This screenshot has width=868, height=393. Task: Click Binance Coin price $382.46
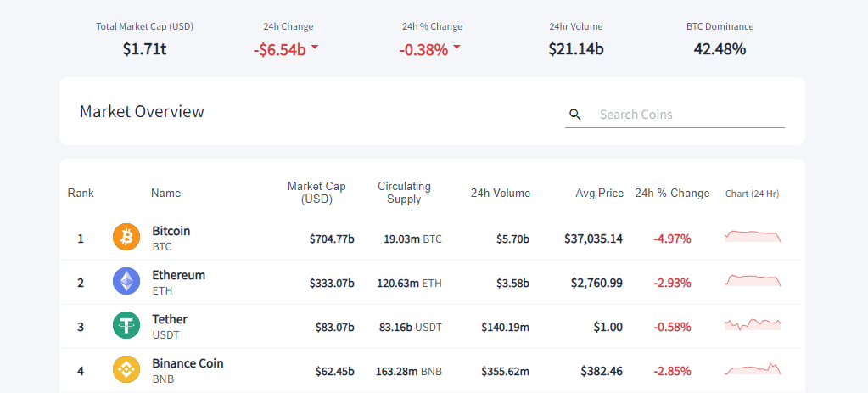click(x=602, y=372)
